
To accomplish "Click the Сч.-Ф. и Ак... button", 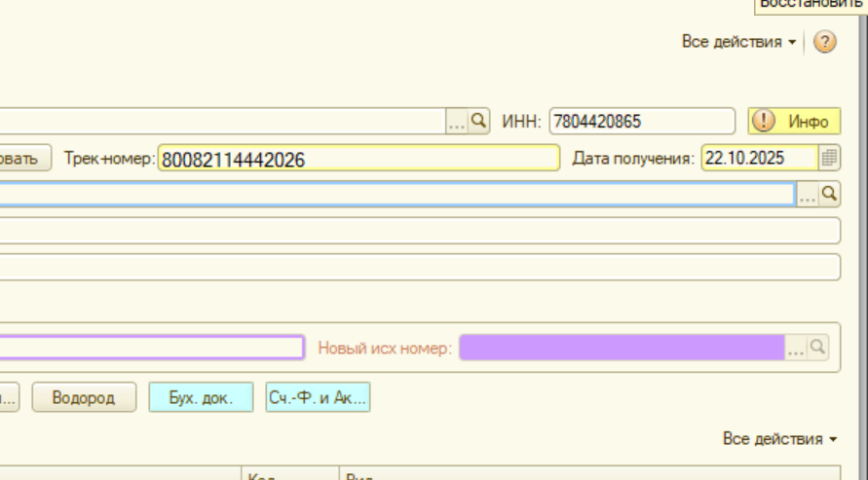I will click(x=318, y=397).
